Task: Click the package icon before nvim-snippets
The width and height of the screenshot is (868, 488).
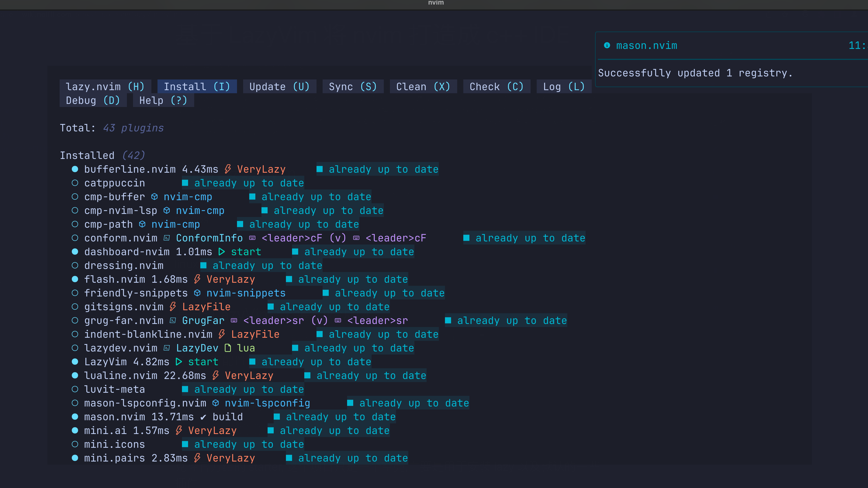Action: pos(197,293)
